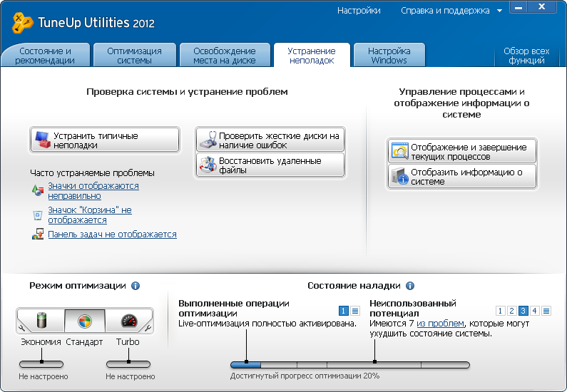Click 'Не настроено' under Экономия
567x392 pixels.
coord(44,376)
